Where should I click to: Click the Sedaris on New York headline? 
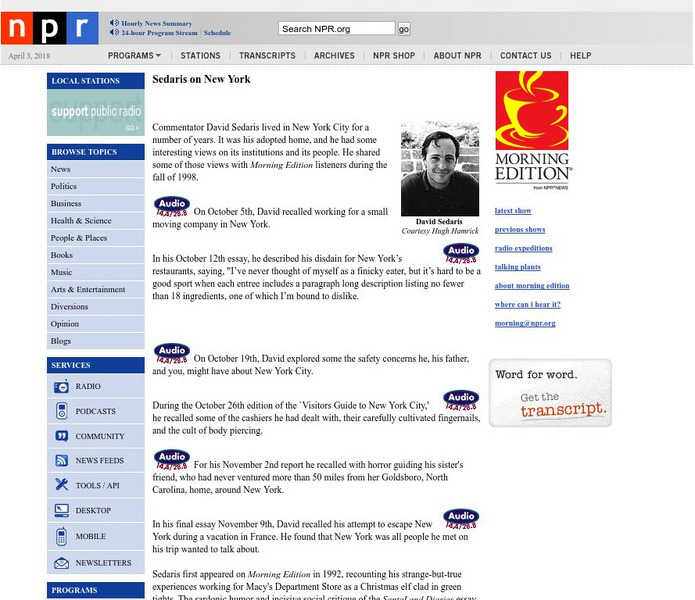click(201, 79)
